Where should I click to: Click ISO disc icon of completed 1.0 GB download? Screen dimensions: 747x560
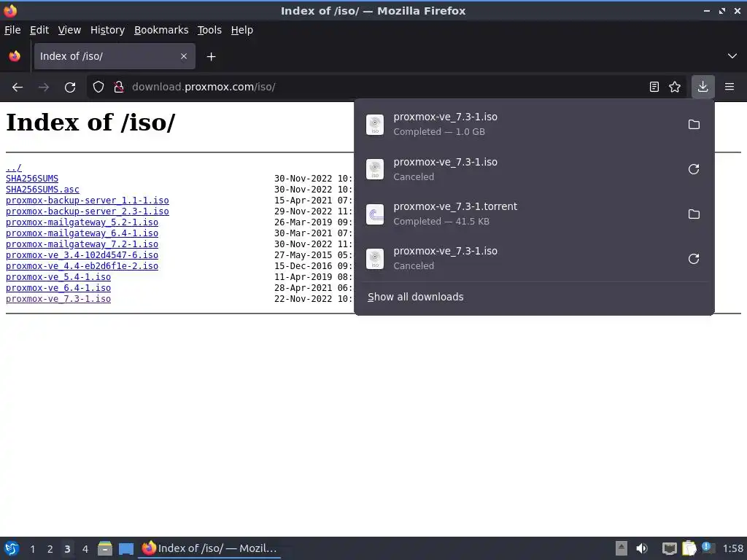[x=375, y=125]
